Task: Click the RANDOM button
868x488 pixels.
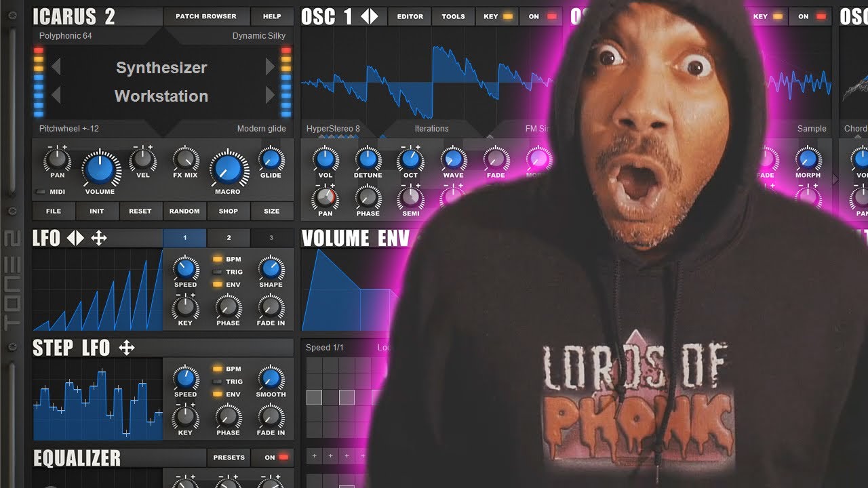Action: pyautogui.click(x=184, y=211)
